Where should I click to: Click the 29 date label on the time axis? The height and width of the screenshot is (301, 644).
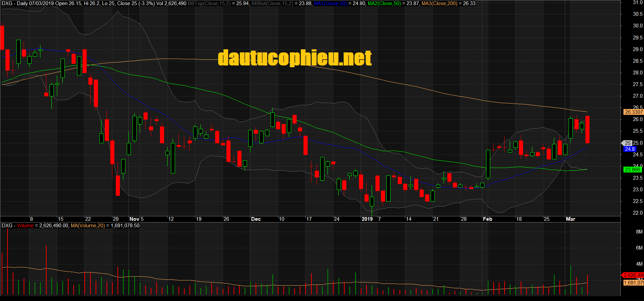[116, 219]
